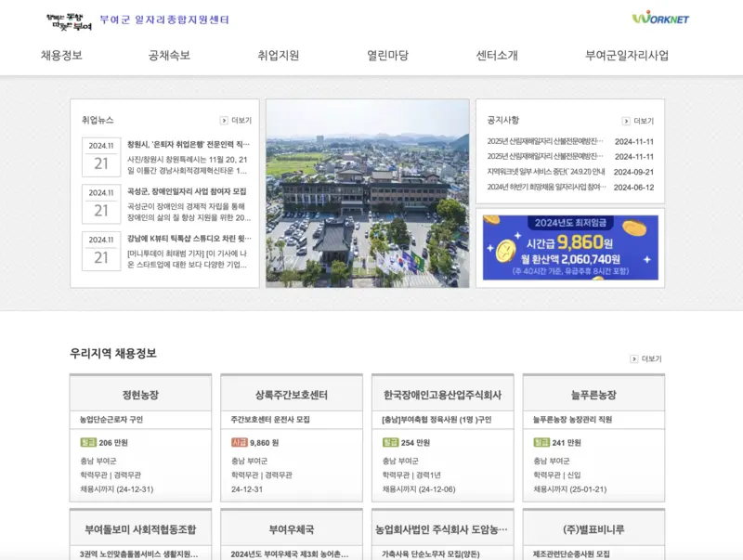Open the 취업지원 menu item

point(278,56)
